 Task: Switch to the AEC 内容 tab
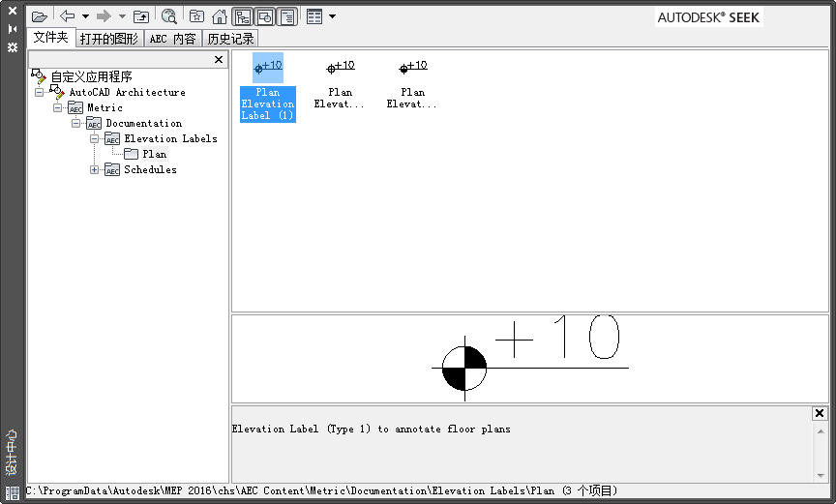pos(173,39)
